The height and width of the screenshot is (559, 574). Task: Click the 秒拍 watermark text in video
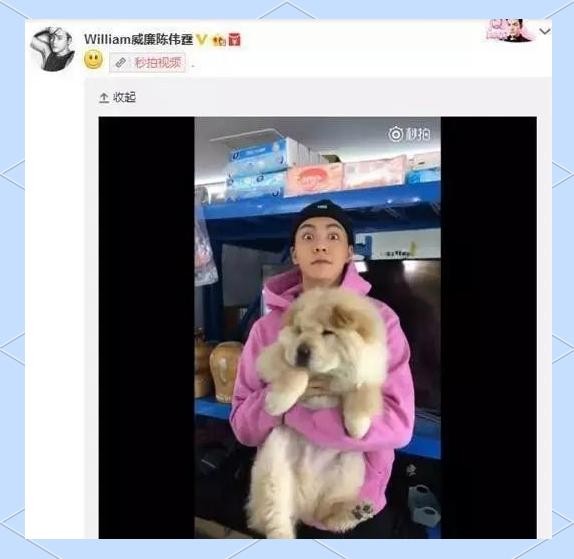click(417, 134)
